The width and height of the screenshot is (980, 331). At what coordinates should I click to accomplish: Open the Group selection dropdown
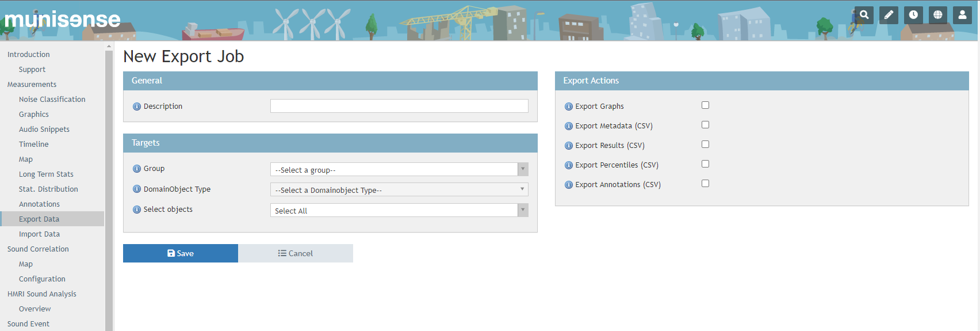[399, 169]
